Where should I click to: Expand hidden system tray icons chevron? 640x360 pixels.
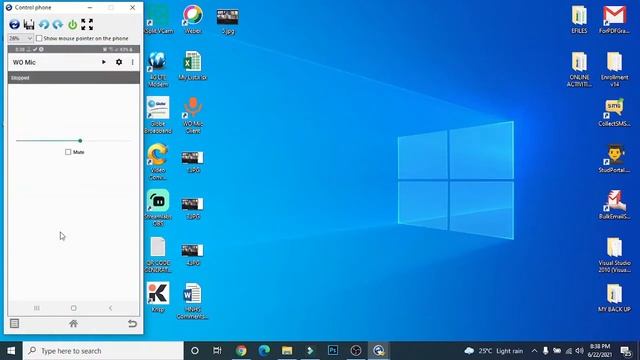coord(534,351)
